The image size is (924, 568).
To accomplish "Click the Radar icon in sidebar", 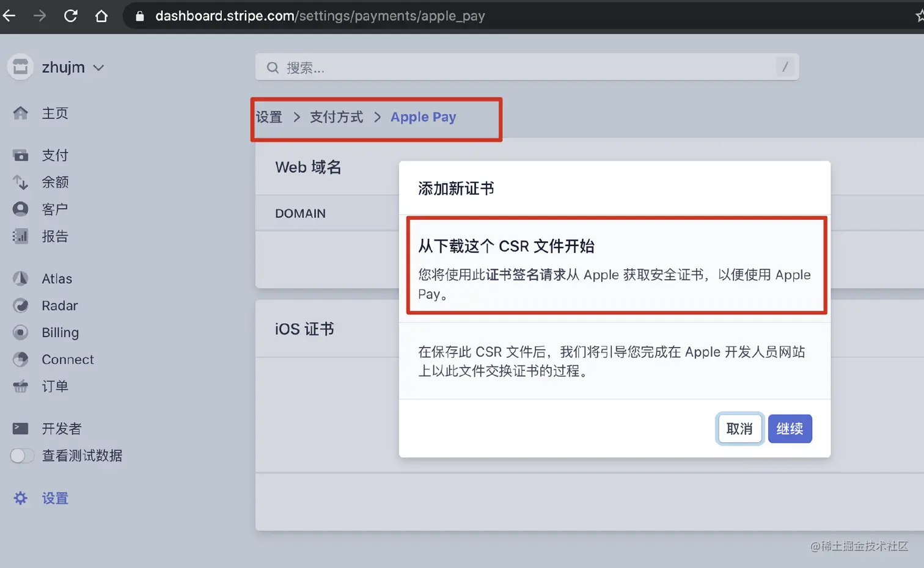I will point(21,305).
